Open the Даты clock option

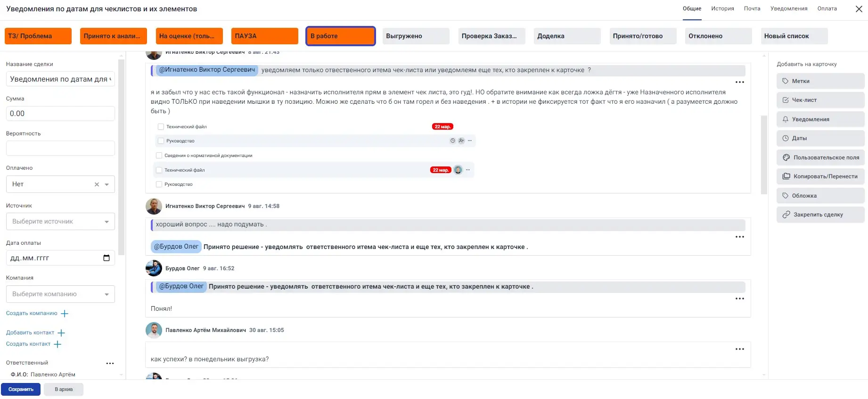point(820,138)
